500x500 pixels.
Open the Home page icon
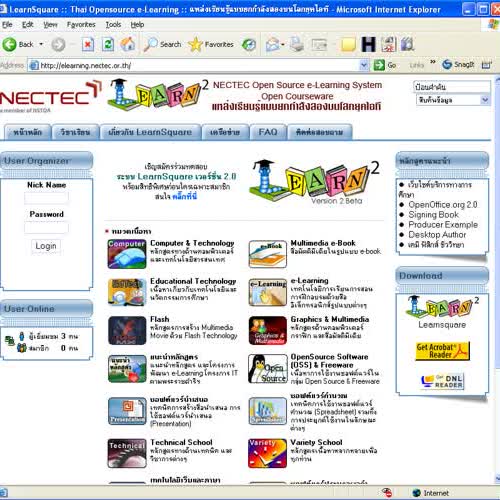click(x=128, y=44)
